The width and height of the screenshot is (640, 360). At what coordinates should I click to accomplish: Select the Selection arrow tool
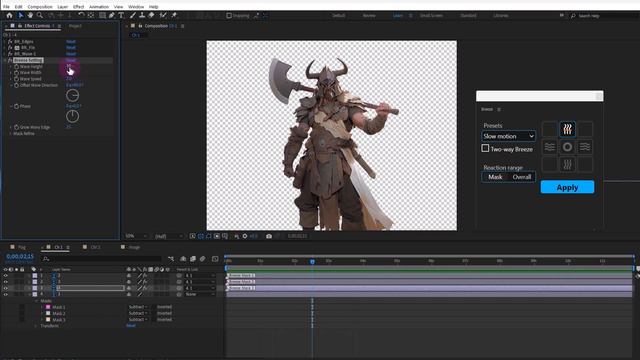coord(21,16)
